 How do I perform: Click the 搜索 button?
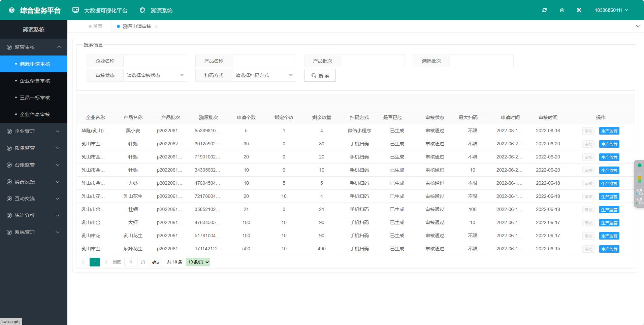[x=320, y=75]
